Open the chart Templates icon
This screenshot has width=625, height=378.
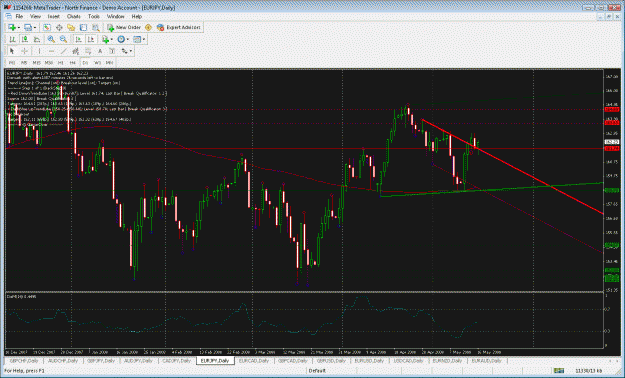pos(137,39)
